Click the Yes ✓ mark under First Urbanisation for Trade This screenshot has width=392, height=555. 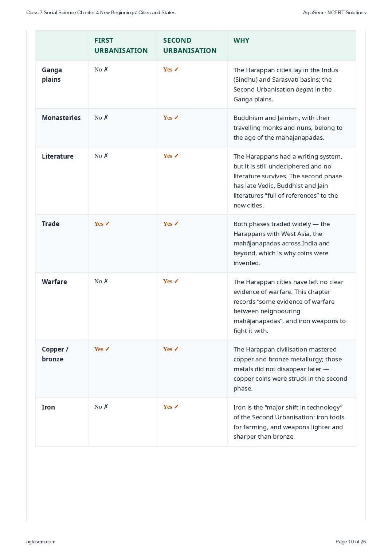102,224
